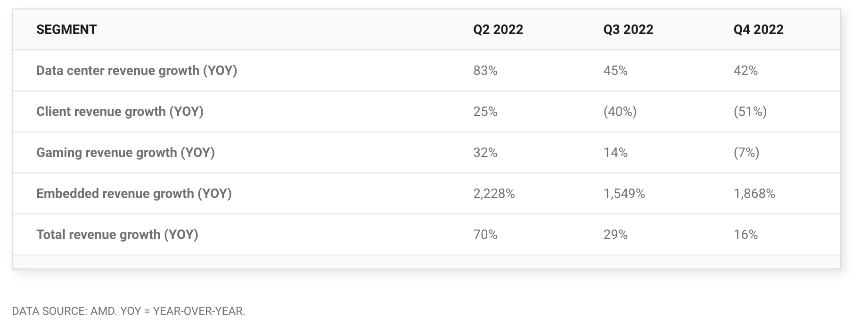Screen dimensions: 868x329
Task: Click the 2,228% embedded Q2 value
Action: 494,194
